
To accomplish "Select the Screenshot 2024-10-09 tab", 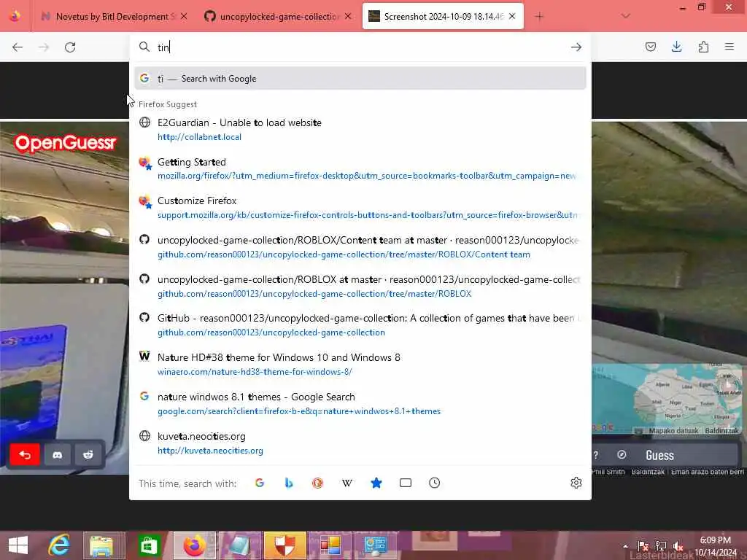I will point(443,16).
